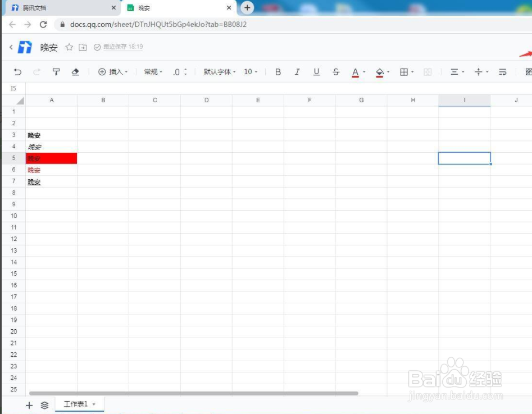Open a new browser tab
This screenshot has height=414, width=532.
click(x=247, y=8)
